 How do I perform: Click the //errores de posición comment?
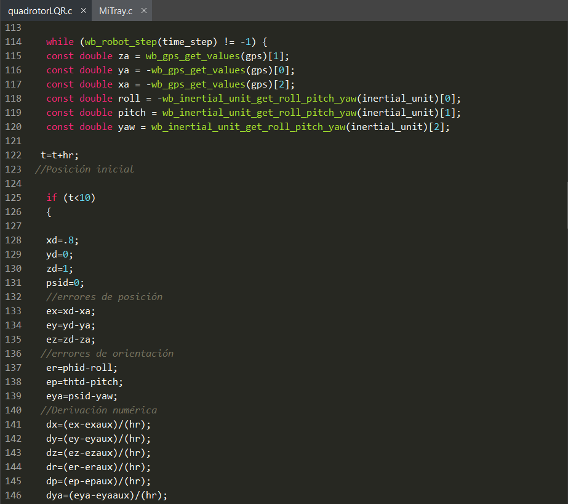[x=104, y=297]
